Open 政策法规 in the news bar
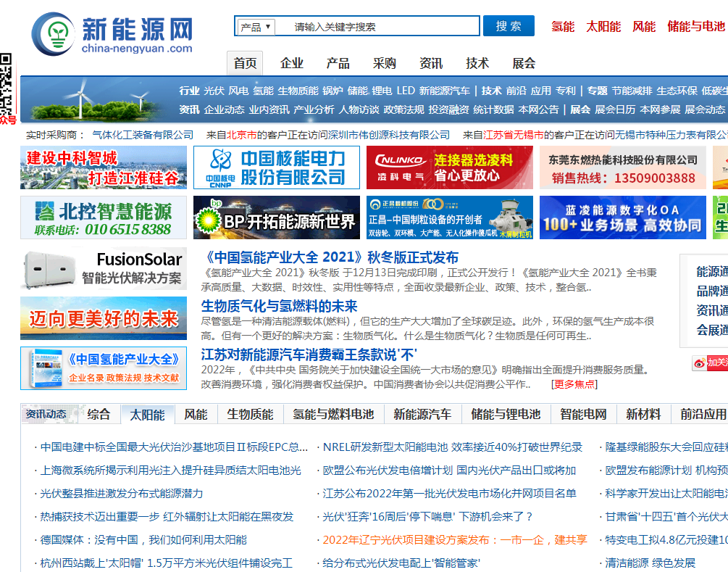 404,109
